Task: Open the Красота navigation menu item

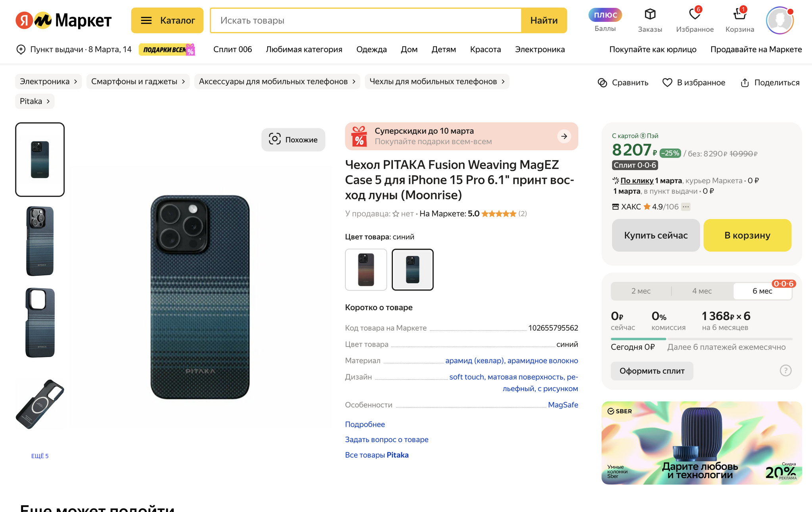Action: (x=485, y=49)
